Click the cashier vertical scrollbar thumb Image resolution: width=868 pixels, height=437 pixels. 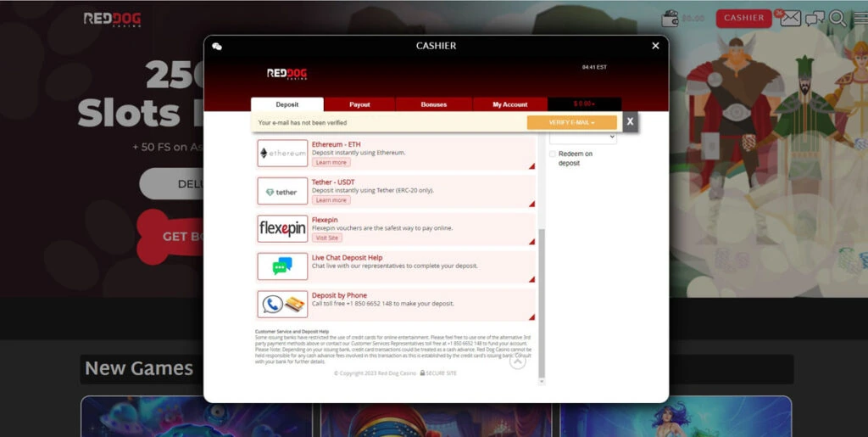[542, 304]
